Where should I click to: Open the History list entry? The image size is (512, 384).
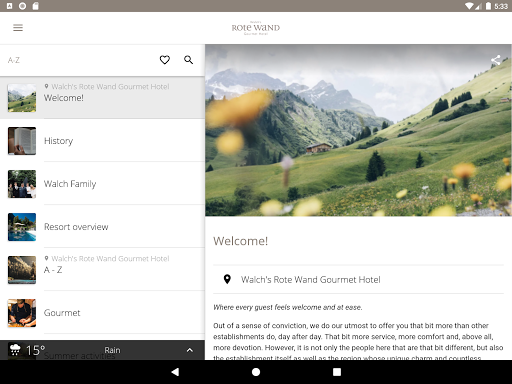click(x=102, y=141)
